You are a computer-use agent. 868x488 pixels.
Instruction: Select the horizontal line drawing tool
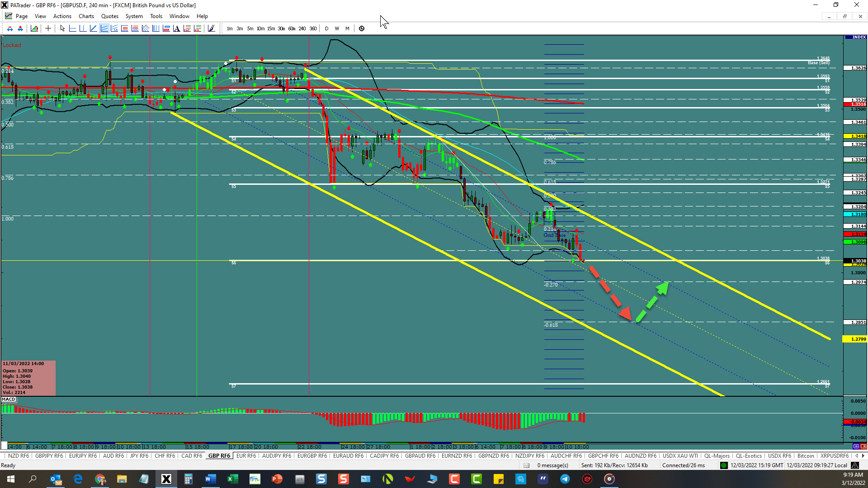[72, 28]
